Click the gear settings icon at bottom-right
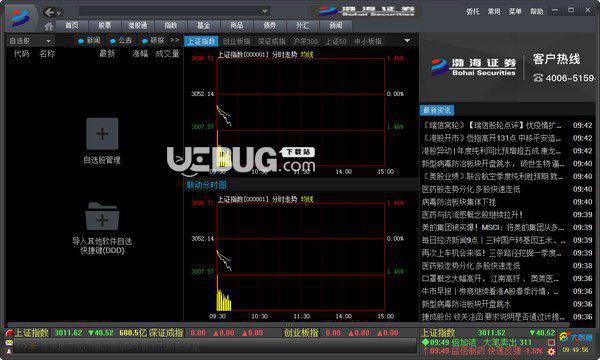Viewport: 600px width, 360px height. [x=551, y=351]
